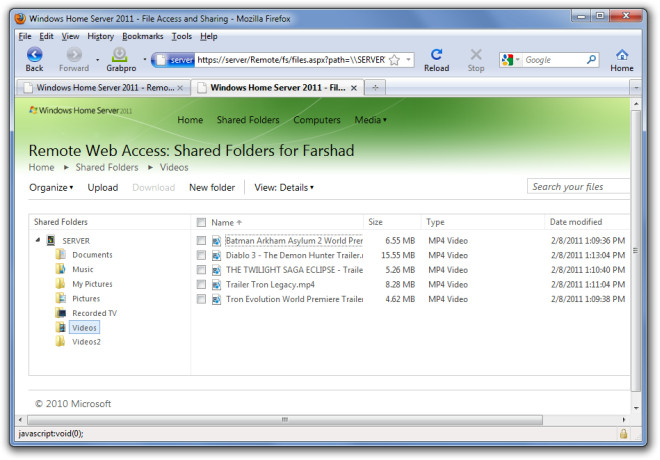Check the Tron Evolution trailer checkbox

coord(201,299)
